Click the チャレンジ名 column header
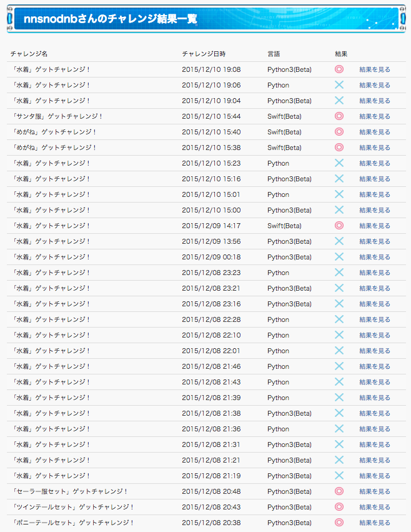 pyautogui.click(x=29, y=54)
